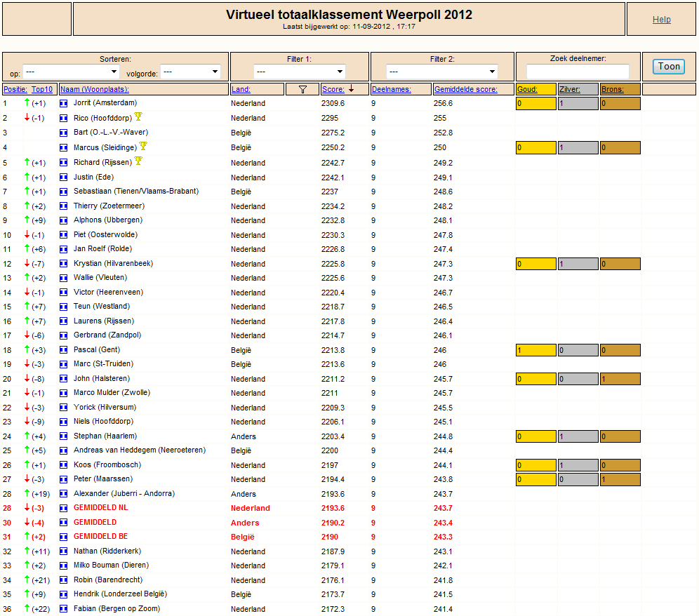Open the 'volgorde:' sort order dropdown
The image size is (699, 616).
[x=191, y=72]
